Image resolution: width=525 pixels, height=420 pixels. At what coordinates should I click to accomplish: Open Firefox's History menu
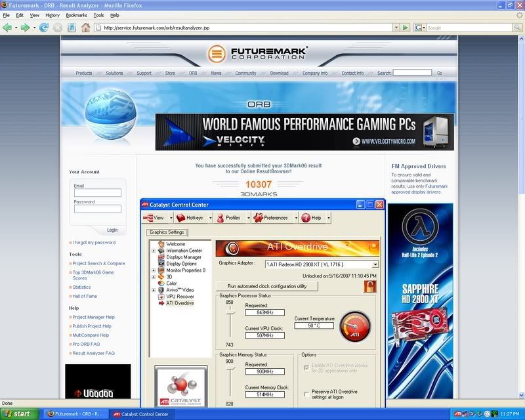pyautogui.click(x=52, y=15)
